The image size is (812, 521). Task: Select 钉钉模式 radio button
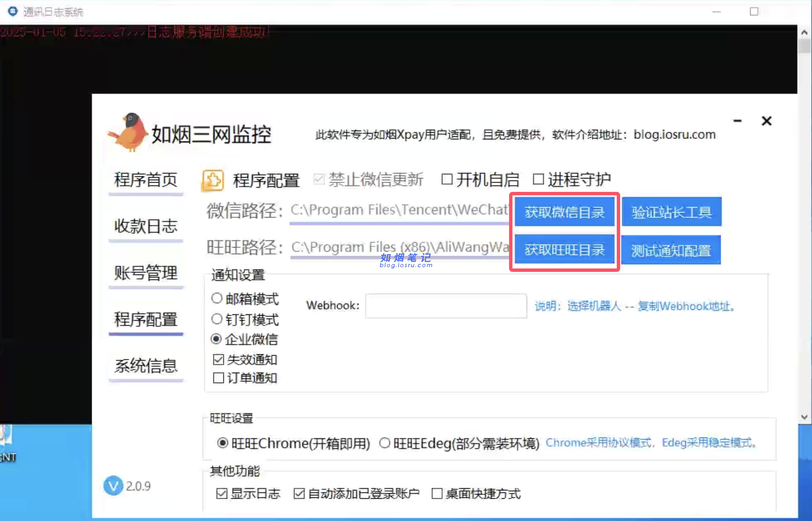pyautogui.click(x=245, y=319)
